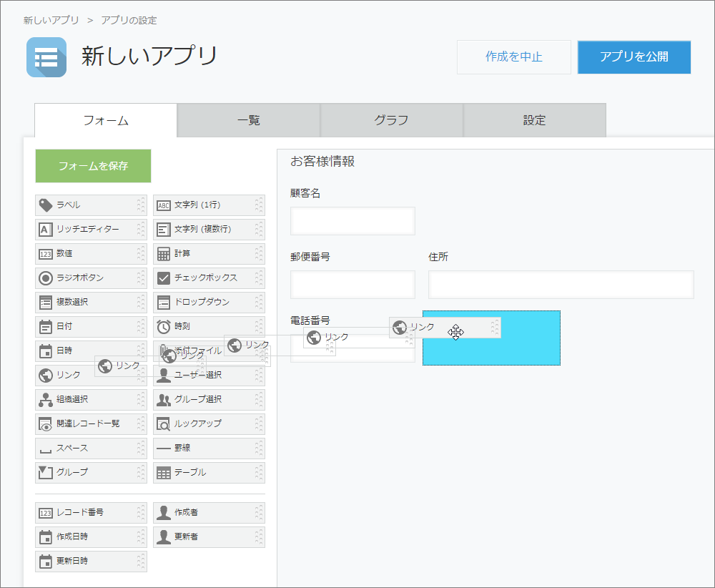Open the グラフ tab
The width and height of the screenshot is (715, 588).
point(391,120)
